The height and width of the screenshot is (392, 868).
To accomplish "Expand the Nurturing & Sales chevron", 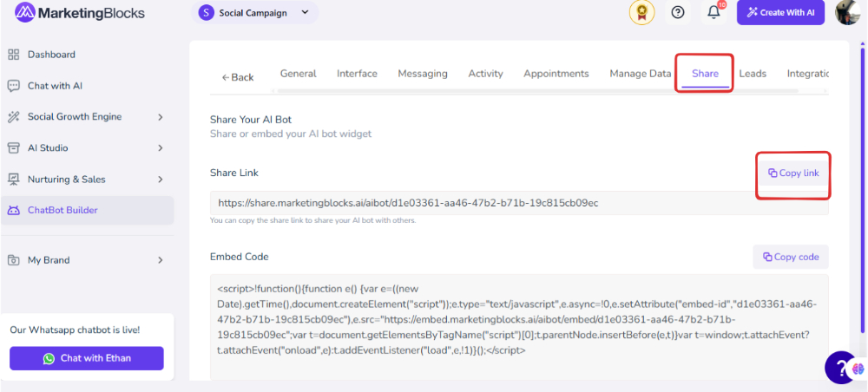I will 161,180.
